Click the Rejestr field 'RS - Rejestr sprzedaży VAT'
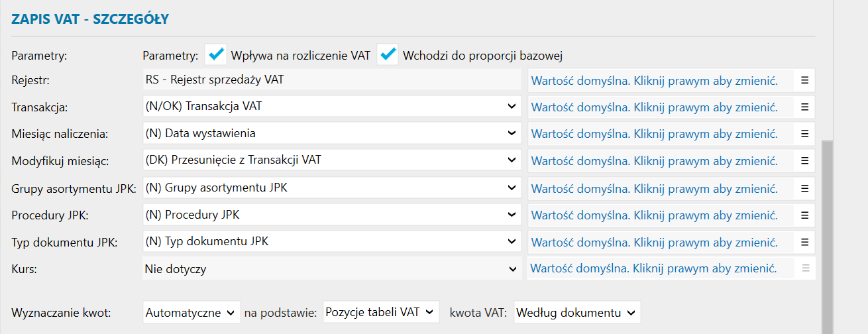The image size is (868, 334). tap(331, 80)
